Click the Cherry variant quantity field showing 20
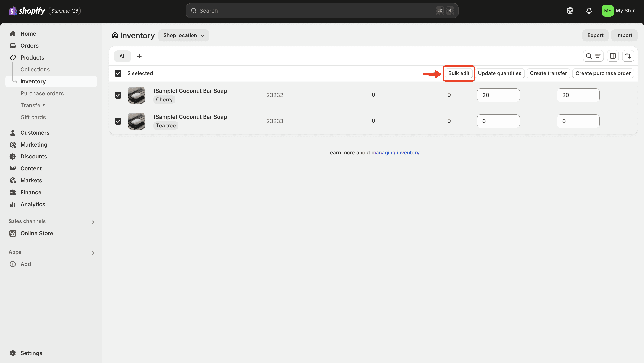 coord(498,95)
